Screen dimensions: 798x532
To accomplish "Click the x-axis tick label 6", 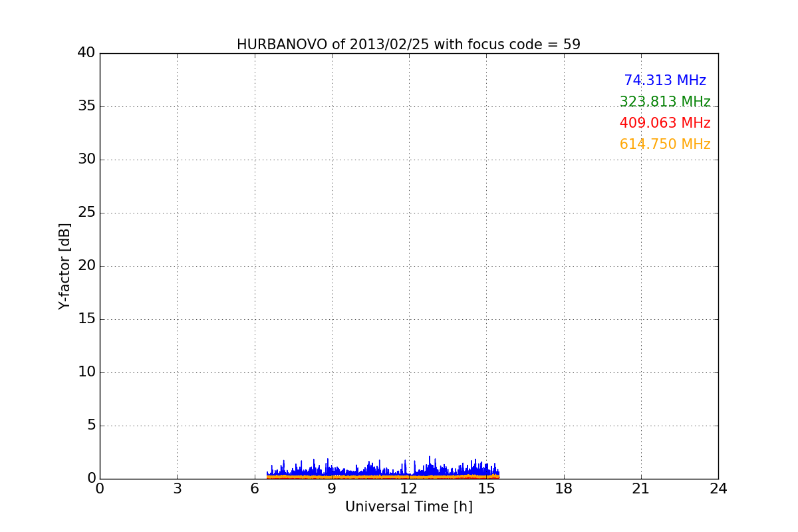I will (x=255, y=489).
